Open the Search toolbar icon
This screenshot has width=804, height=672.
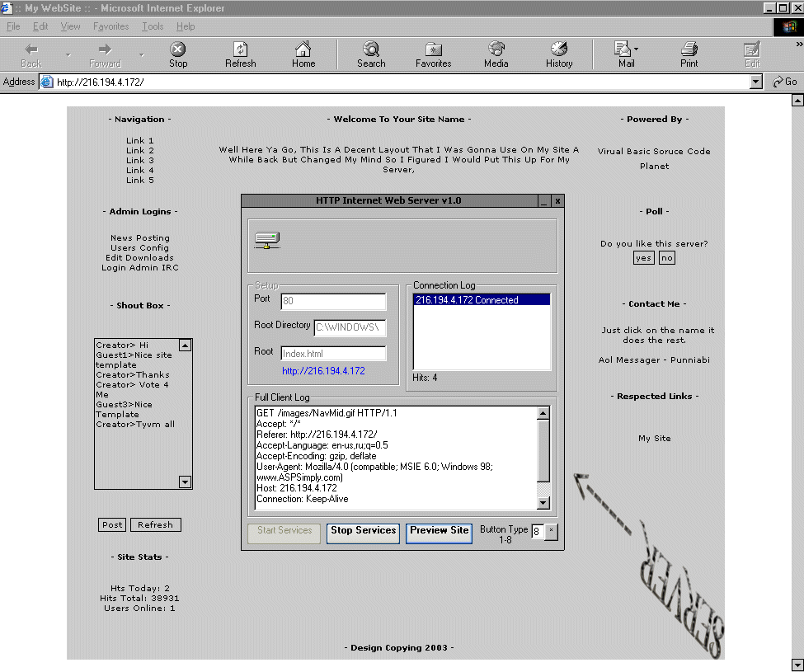(371, 49)
